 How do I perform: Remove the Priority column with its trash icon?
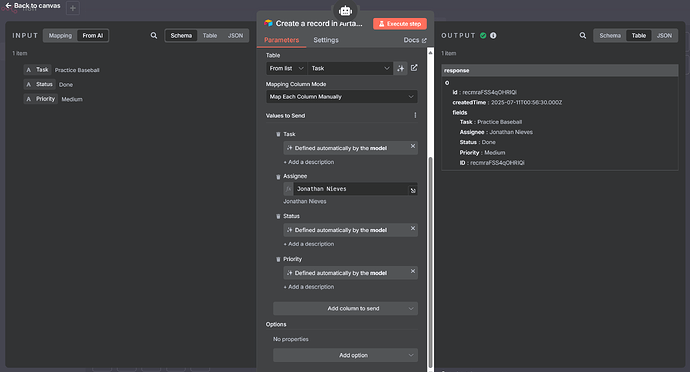point(278,259)
